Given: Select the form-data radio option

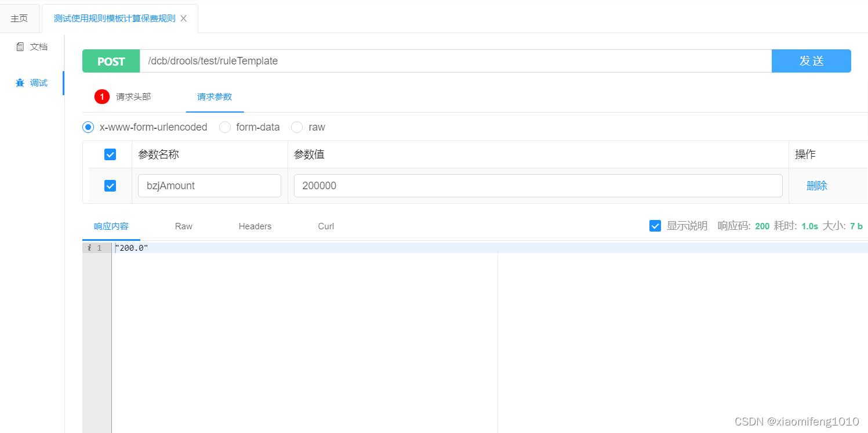Looking at the screenshot, I should click(225, 127).
